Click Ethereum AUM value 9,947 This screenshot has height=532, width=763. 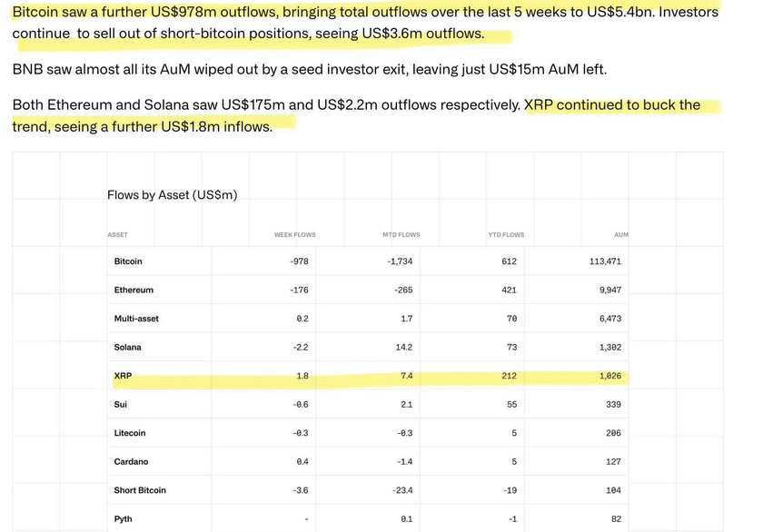click(x=610, y=291)
